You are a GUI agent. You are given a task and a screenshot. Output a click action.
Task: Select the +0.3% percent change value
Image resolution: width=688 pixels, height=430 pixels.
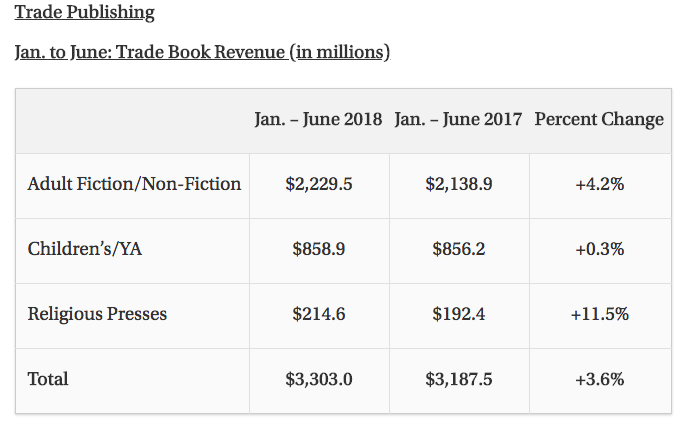tap(599, 249)
